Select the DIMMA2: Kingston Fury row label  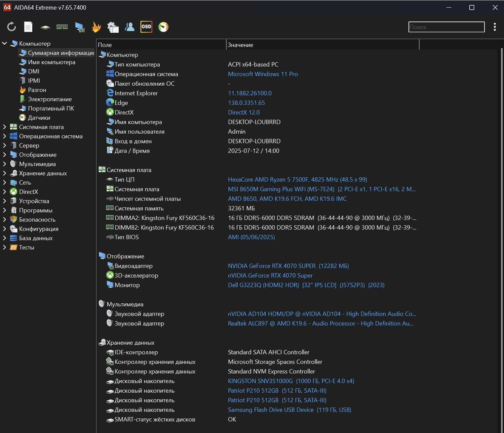click(165, 218)
